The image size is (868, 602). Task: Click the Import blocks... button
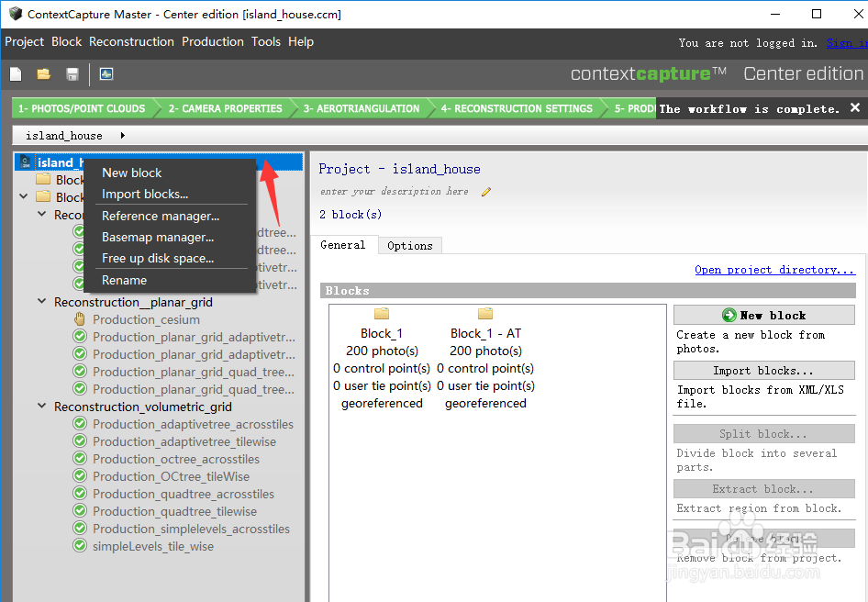[x=764, y=371]
